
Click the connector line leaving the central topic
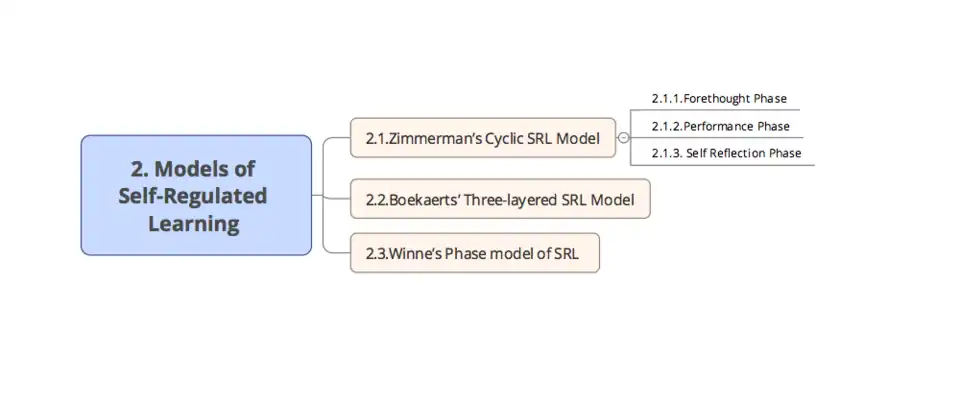click(317, 195)
